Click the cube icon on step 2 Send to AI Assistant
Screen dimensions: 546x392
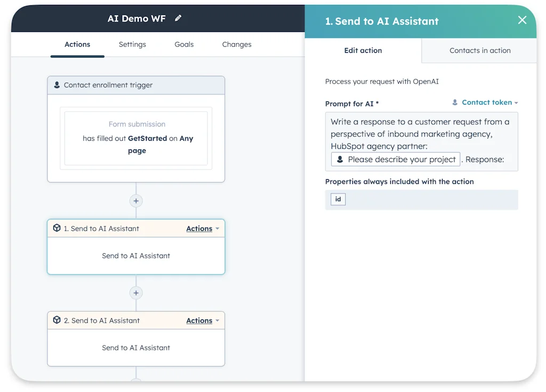pyautogui.click(x=57, y=320)
